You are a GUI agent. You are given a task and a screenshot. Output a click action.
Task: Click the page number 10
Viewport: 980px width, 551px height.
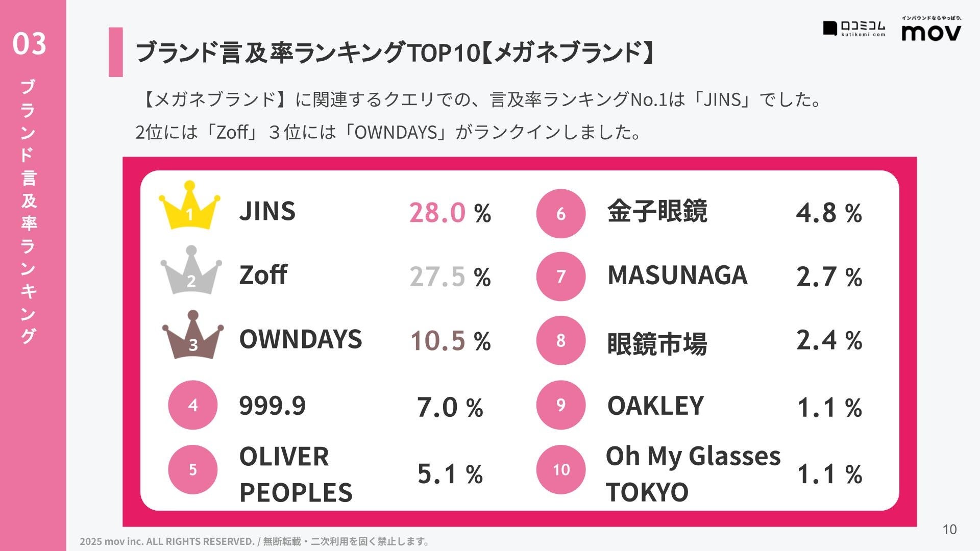(x=949, y=530)
